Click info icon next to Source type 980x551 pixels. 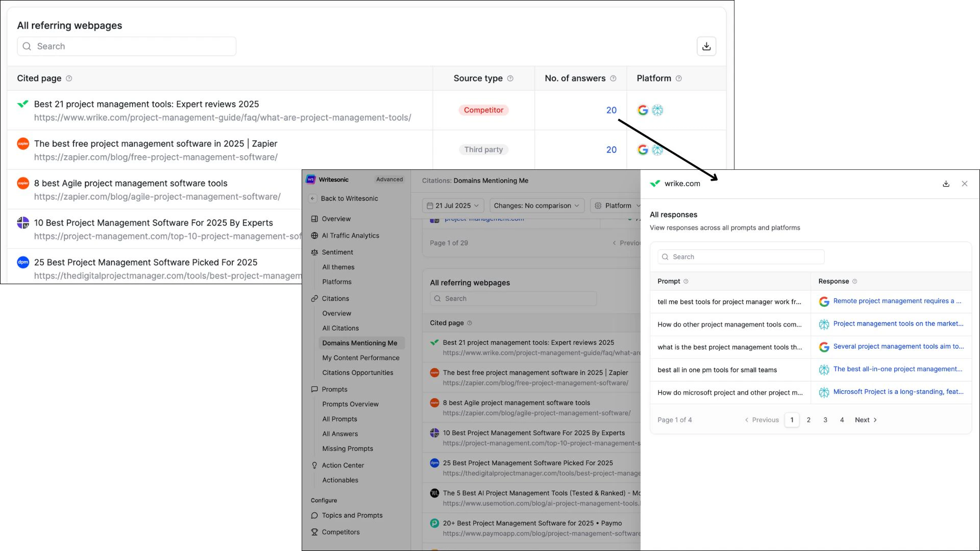click(510, 79)
